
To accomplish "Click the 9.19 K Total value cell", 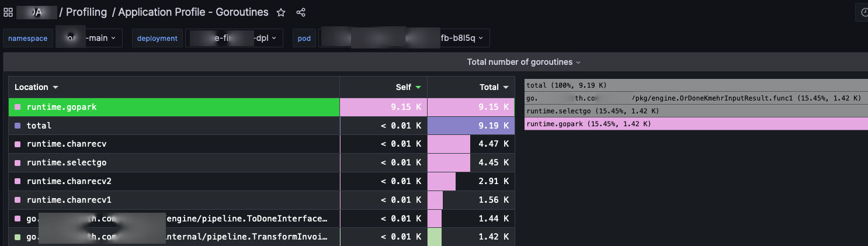I will pos(471,126).
